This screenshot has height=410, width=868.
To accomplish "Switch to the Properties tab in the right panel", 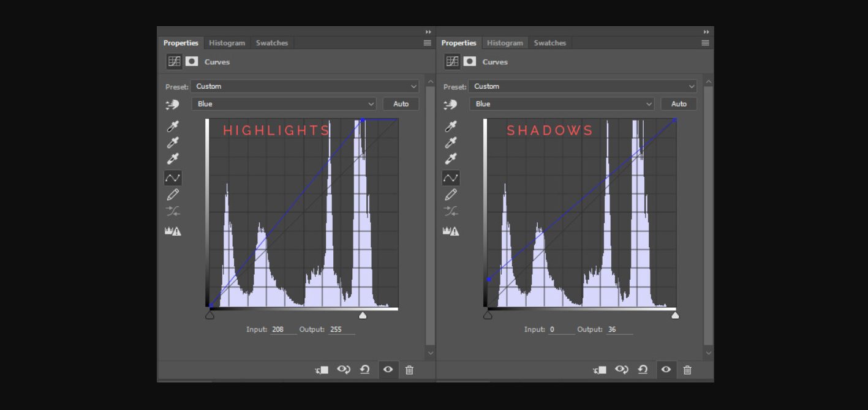I will click(x=459, y=43).
